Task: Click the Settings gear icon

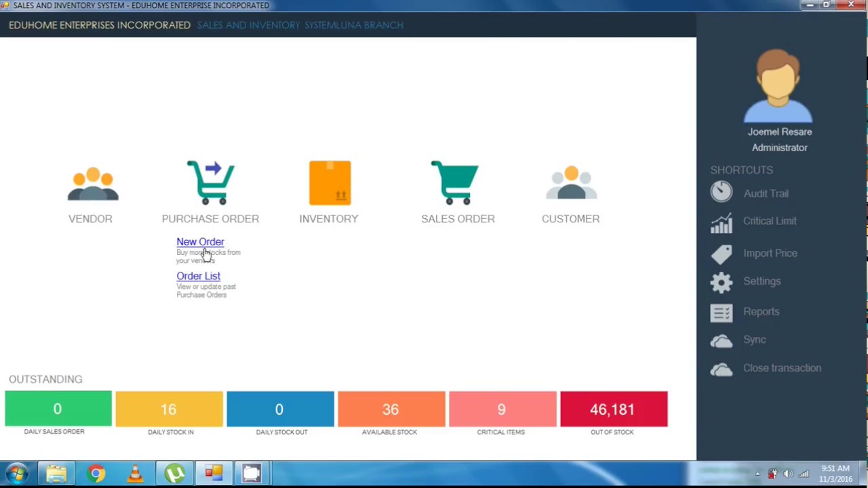Action: pos(722,283)
